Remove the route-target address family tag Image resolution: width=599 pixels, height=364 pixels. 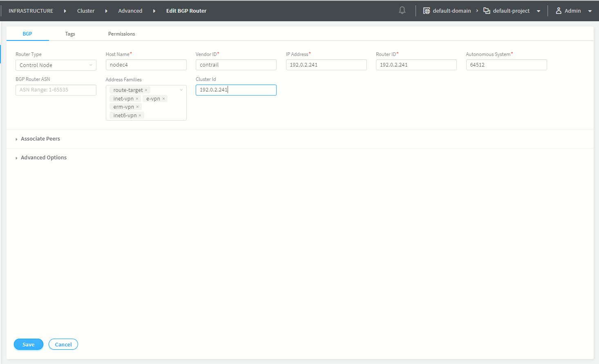146,90
